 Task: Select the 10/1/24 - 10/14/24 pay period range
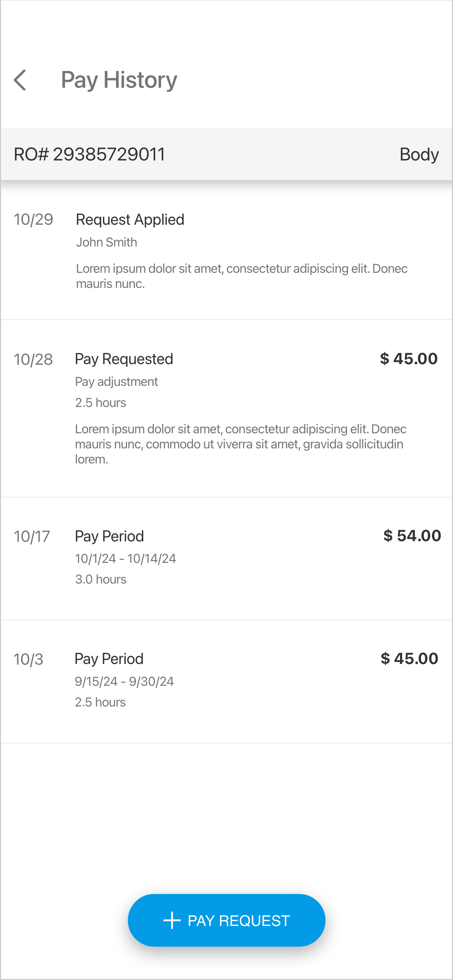pyautogui.click(x=125, y=559)
